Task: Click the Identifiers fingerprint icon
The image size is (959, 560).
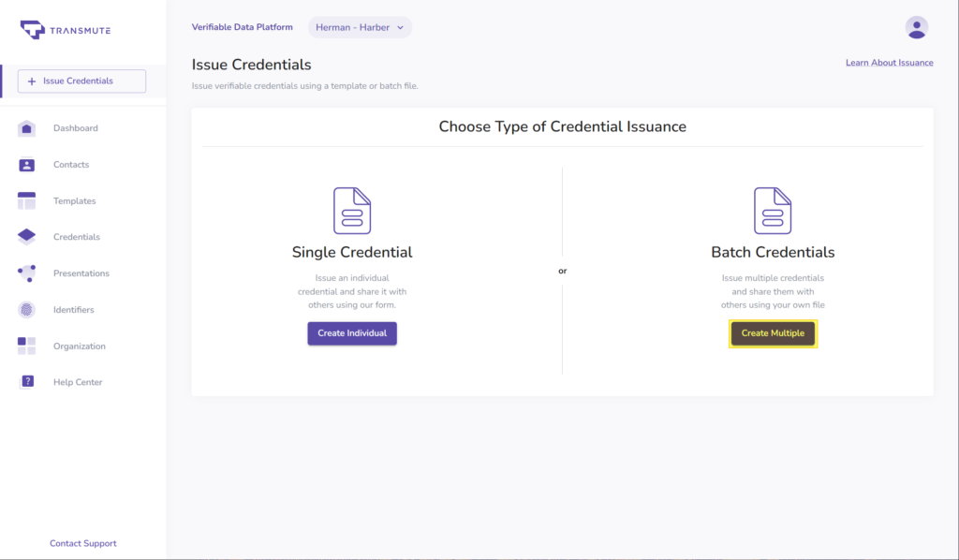Action: (26, 310)
